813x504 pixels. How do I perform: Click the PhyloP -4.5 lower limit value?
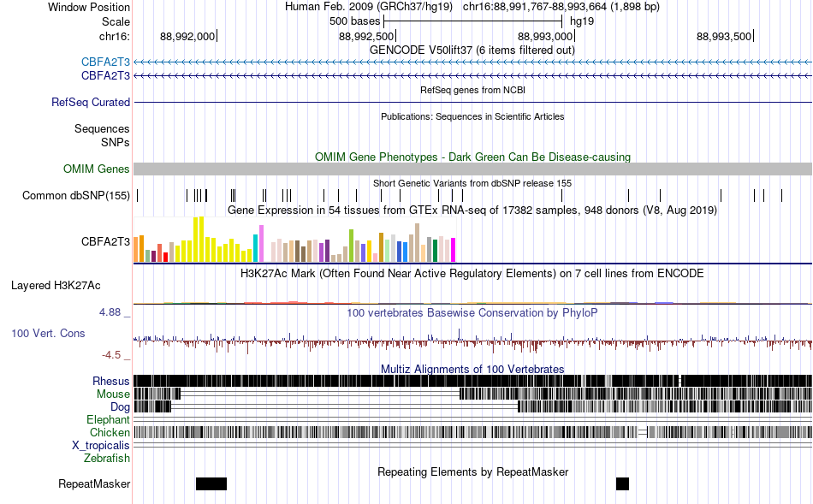(111, 355)
